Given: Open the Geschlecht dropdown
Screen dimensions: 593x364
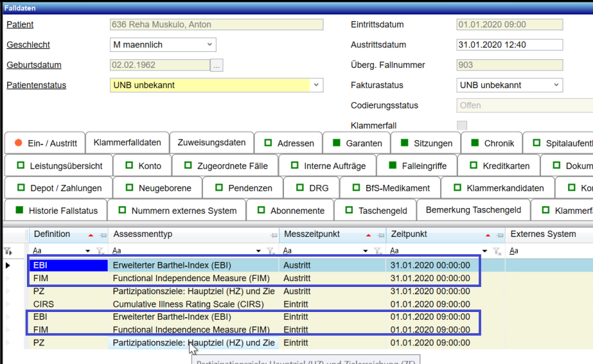Looking at the screenshot, I should click(210, 45).
